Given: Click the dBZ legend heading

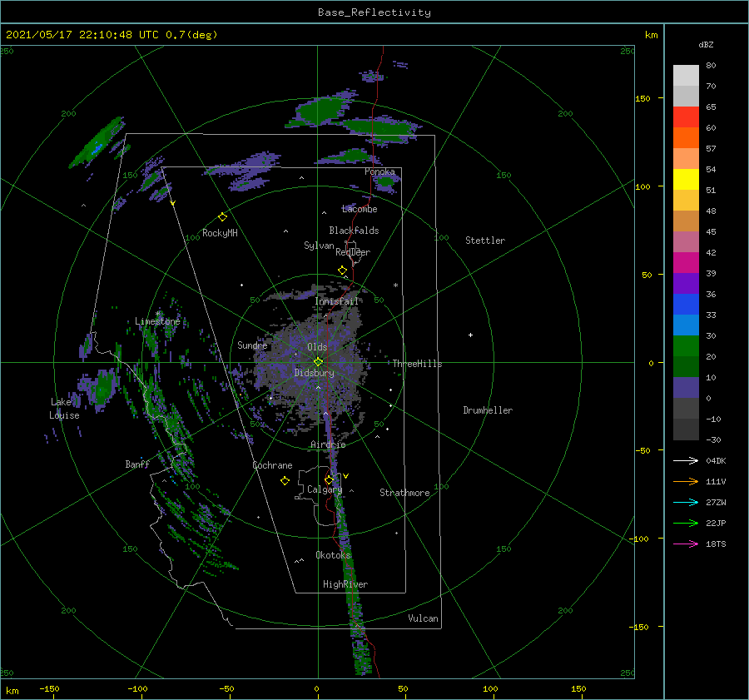Looking at the screenshot, I should (x=706, y=45).
